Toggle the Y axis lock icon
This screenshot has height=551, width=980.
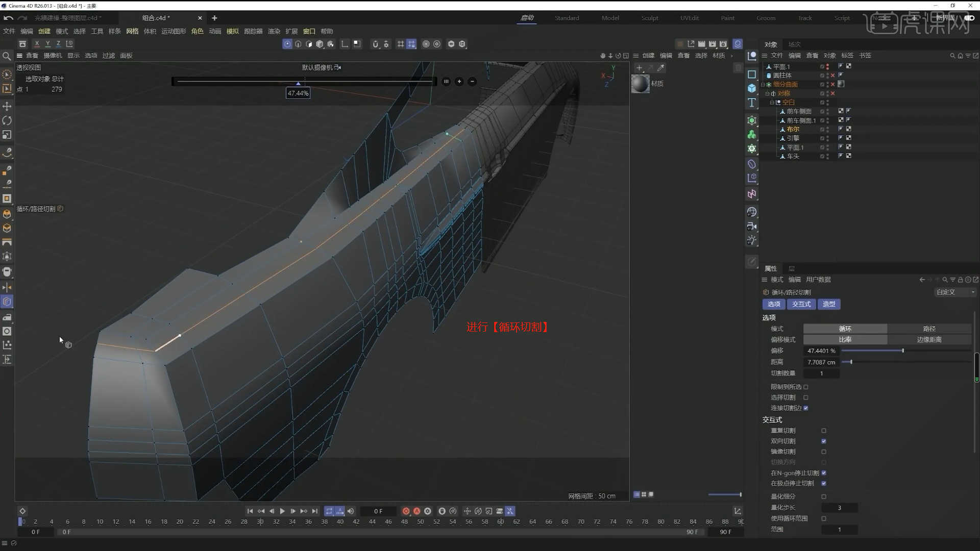point(47,44)
